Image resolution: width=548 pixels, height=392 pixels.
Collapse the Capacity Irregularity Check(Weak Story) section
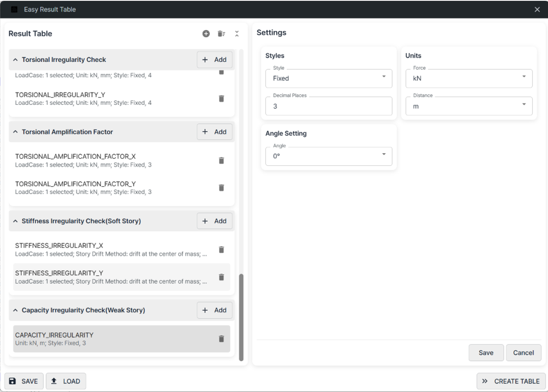15,310
